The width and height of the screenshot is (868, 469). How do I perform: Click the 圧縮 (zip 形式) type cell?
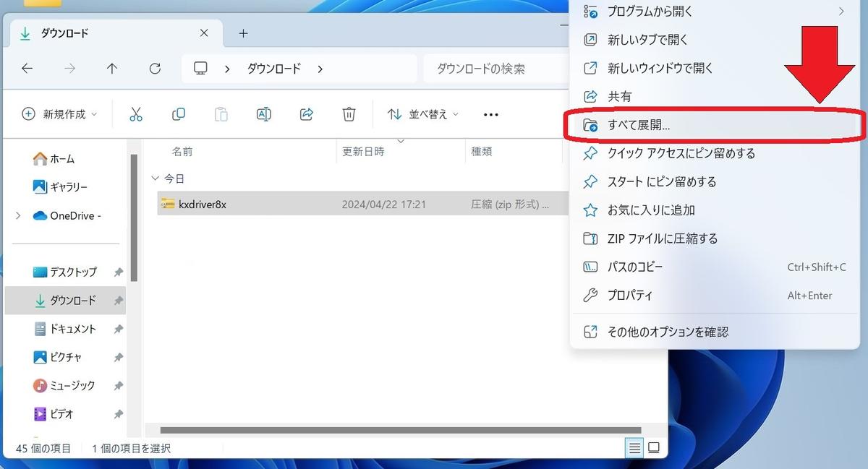(510, 205)
